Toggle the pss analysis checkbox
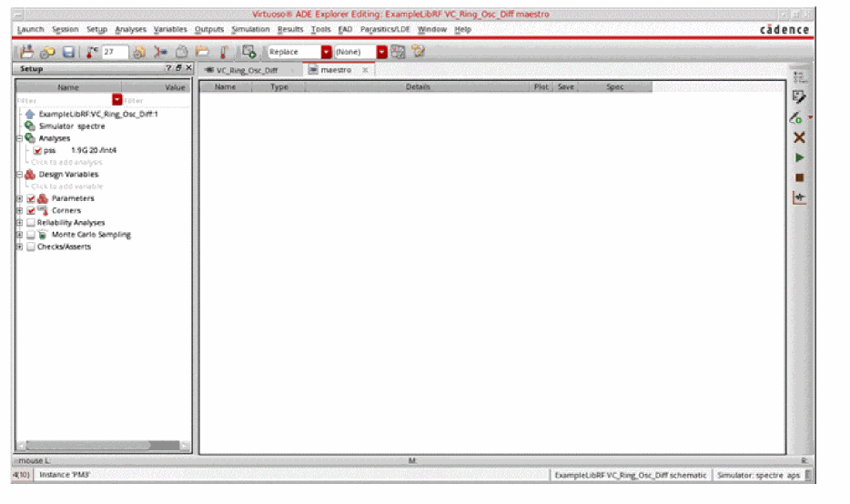850x504 pixels. pos(37,151)
